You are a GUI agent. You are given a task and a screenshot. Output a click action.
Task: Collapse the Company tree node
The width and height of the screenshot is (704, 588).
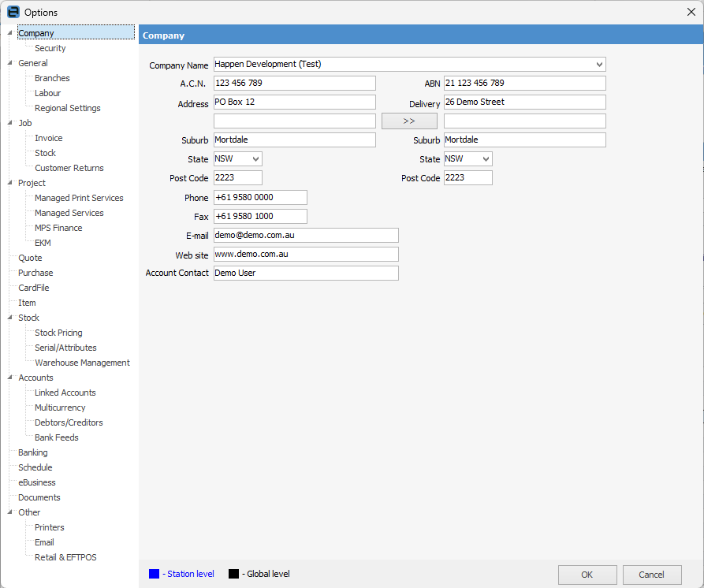[9, 33]
